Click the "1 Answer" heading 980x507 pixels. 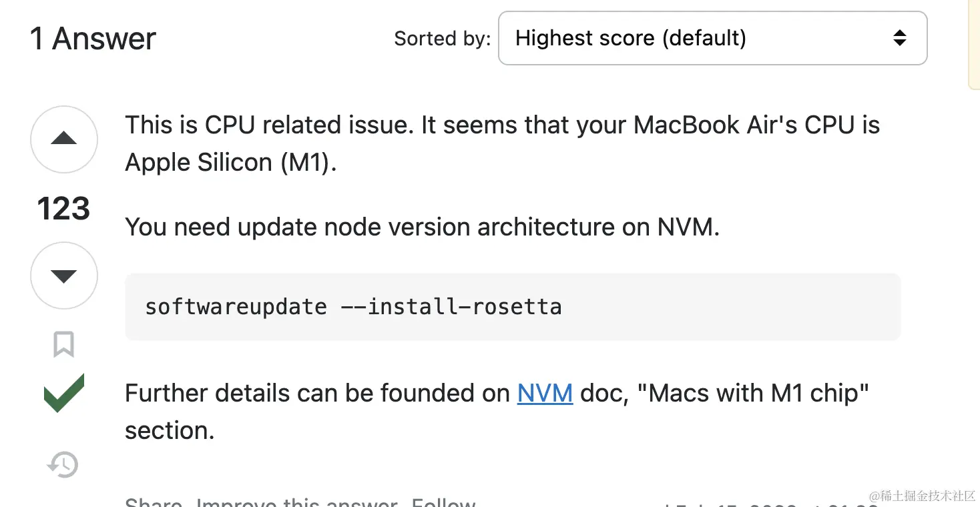pyautogui.click(x=93, y=39)
